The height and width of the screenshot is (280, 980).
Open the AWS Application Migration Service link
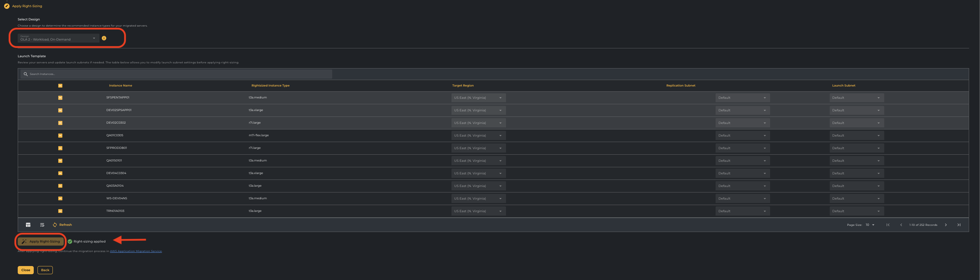pyautogui.click(x=136, y=251)
